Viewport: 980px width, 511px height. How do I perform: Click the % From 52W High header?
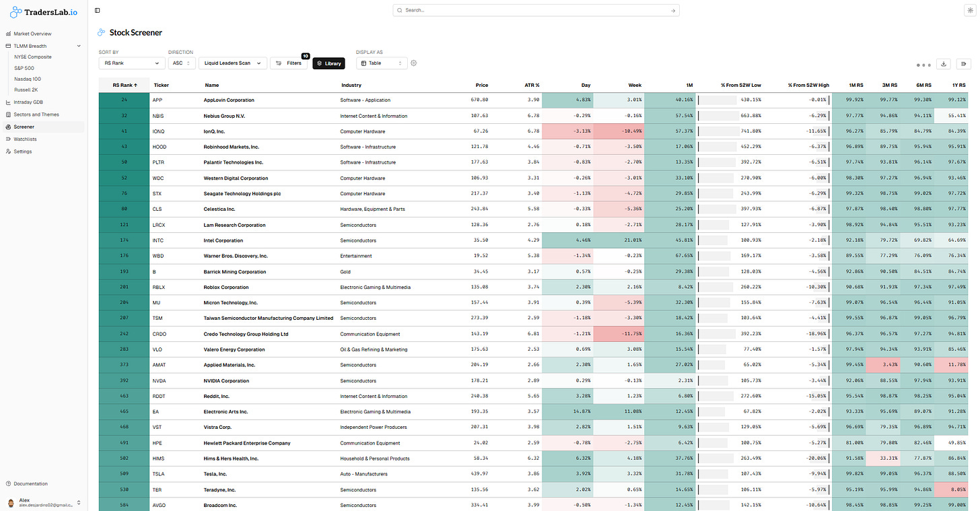[808, 86]
